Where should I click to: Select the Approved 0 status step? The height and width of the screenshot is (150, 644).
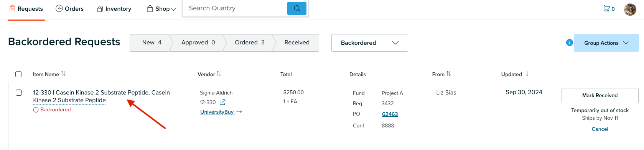click(x=198, y=42)
